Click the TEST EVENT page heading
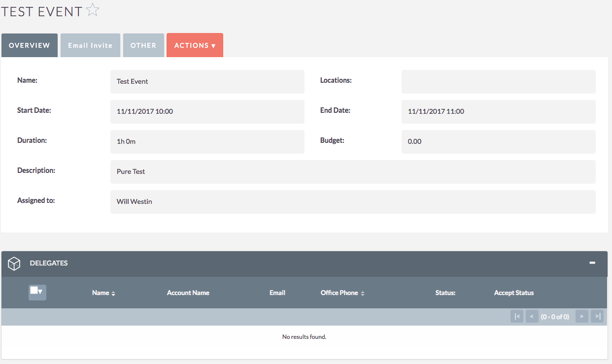612x364 pixels. coord(41,11)
